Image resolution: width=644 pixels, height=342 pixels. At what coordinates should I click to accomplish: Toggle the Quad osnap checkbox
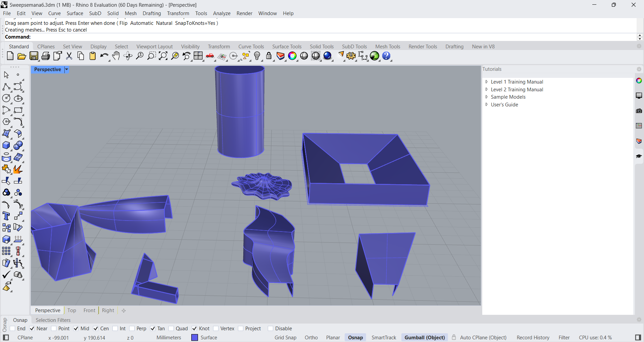(171, 329)
